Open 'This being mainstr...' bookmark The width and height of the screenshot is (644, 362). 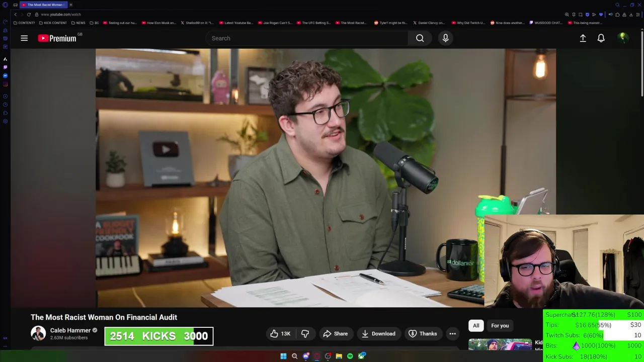tap(585, 23)
